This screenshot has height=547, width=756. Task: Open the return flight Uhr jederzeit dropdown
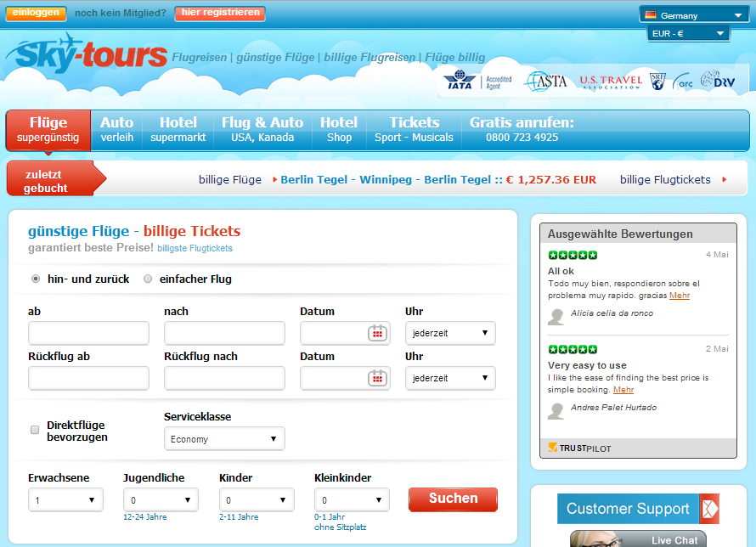pyautogui.click(x=450, y=378)
